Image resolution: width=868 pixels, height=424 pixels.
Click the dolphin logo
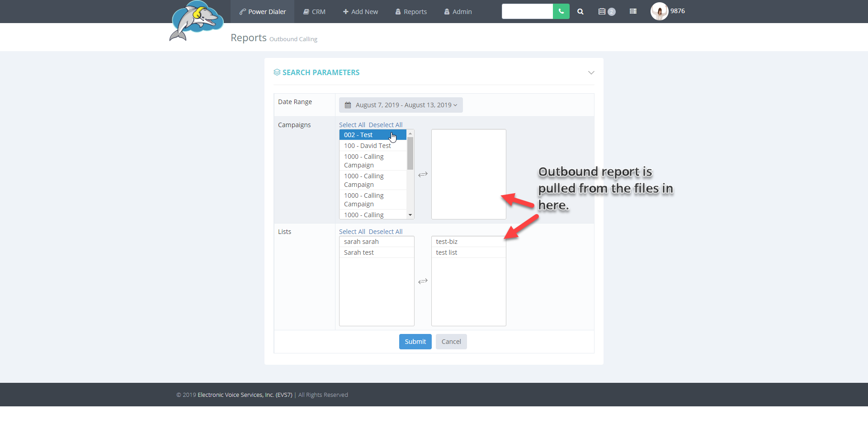(196, 21)
